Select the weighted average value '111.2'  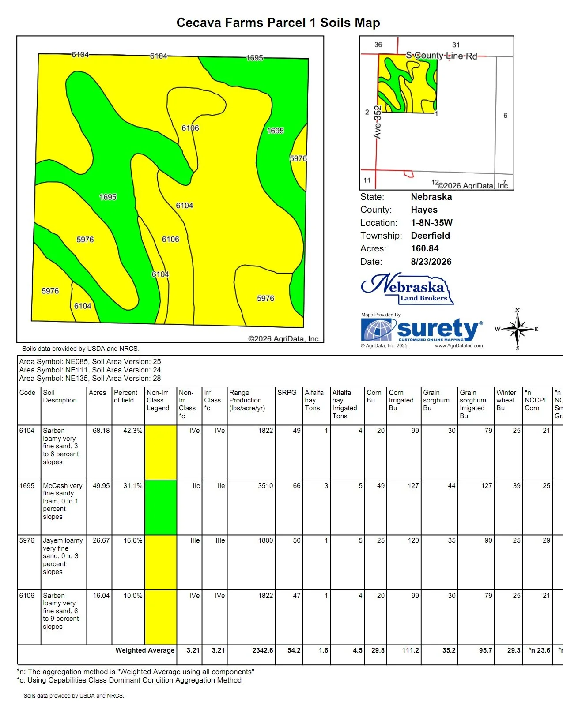click(411, 650)
